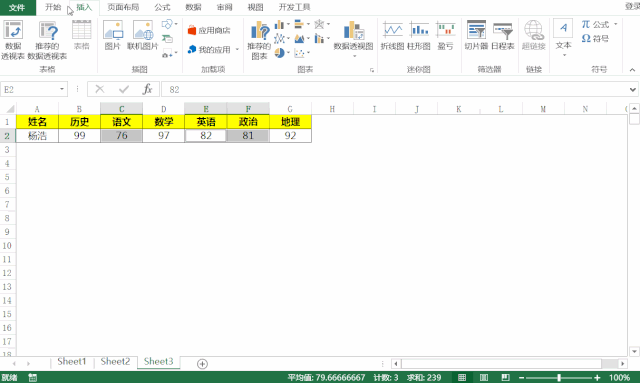Click the Name Box showing E2
The image size is (640, 383).
coord(29,89)
